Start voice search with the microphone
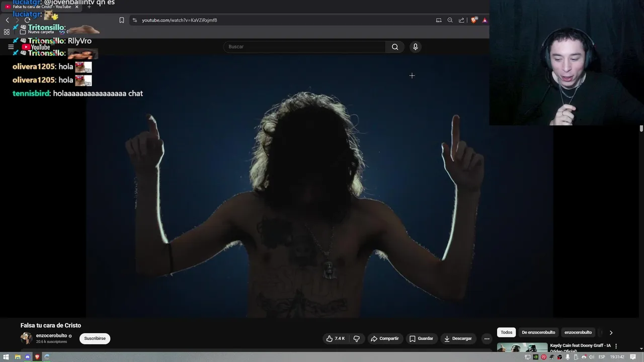Screen dimensions: 644x362 415,47
